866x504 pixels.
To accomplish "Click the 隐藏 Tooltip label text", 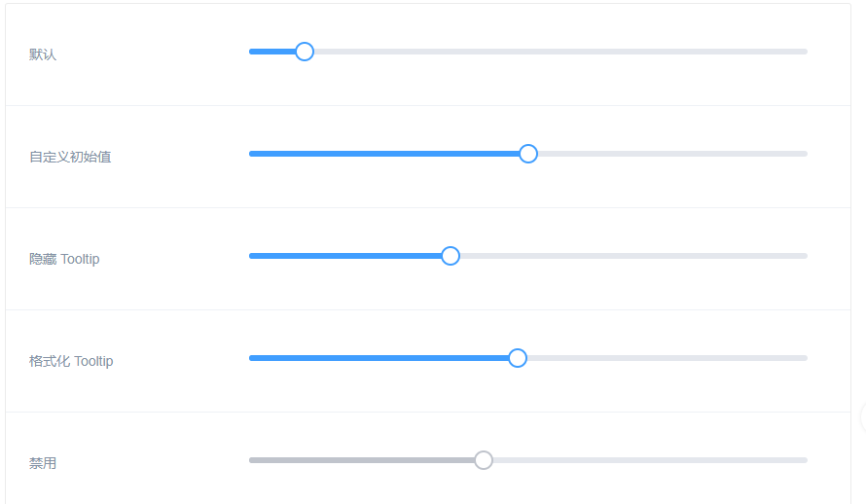I will pos(64,259).
